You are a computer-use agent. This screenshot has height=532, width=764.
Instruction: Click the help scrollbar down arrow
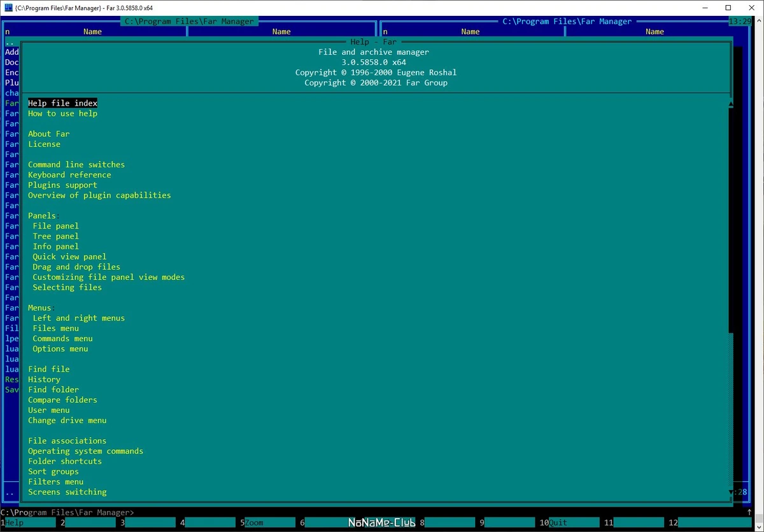point(731,492)
